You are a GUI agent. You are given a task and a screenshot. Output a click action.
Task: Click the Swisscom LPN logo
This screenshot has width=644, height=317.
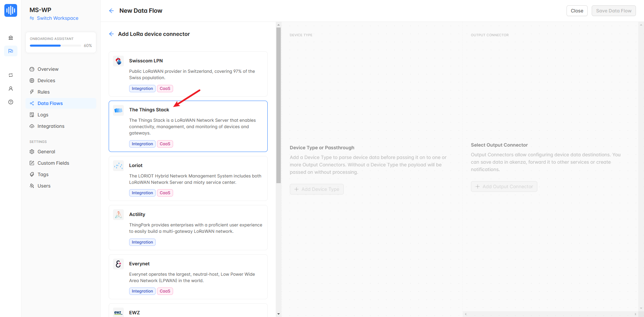click(x=118, y=61)
